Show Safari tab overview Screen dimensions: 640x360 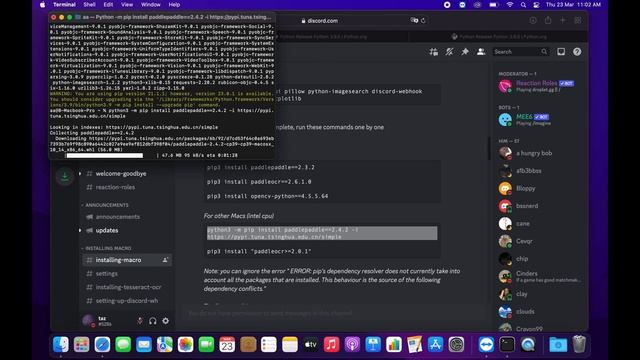pos(578,20)
